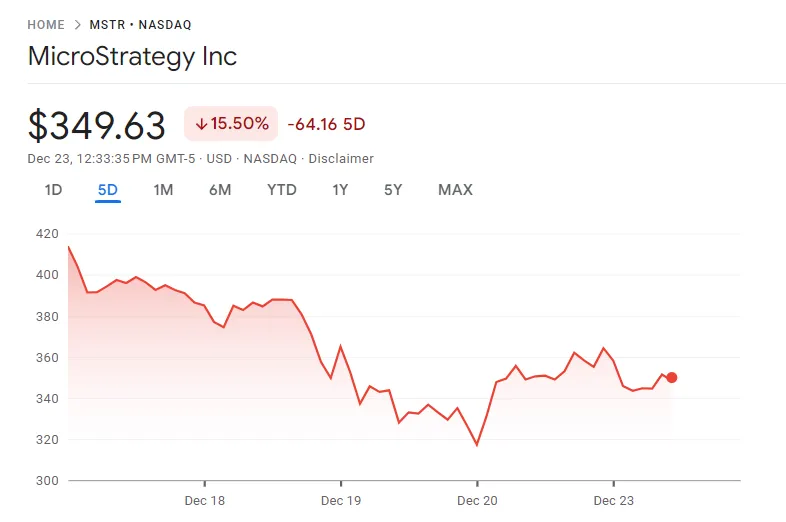Click the red current-price dot on chart
Screen dimensions: 786x522
tap(672, 378)
